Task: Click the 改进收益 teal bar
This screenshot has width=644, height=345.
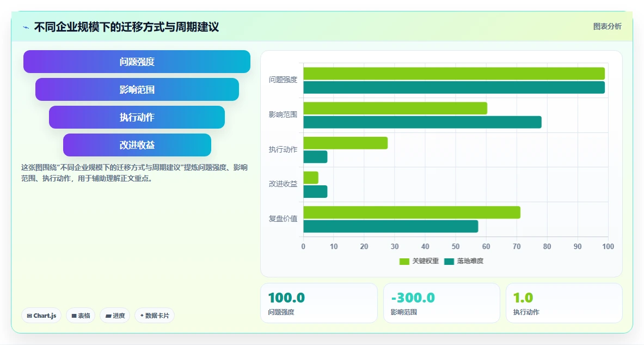Action: (315, 192)
